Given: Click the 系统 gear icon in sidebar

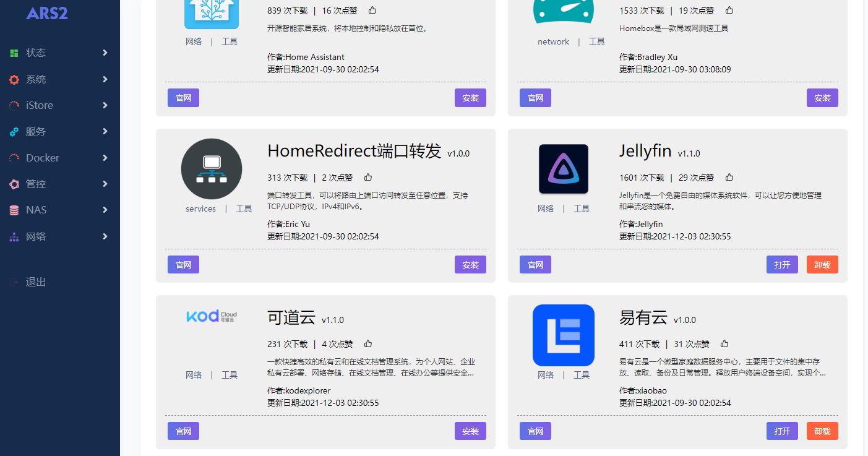Looking at the screenshot, I should [x=14, y=79].
